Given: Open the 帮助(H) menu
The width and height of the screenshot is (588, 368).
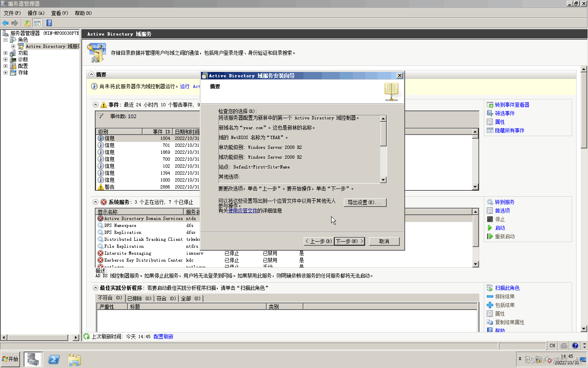Looking at the screenshot, I should (83, 13).
